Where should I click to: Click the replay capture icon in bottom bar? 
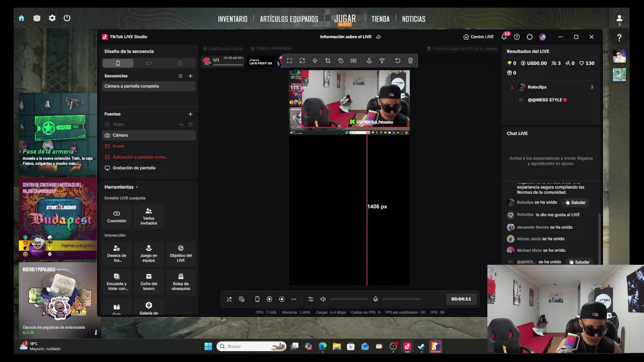(281, 299)
